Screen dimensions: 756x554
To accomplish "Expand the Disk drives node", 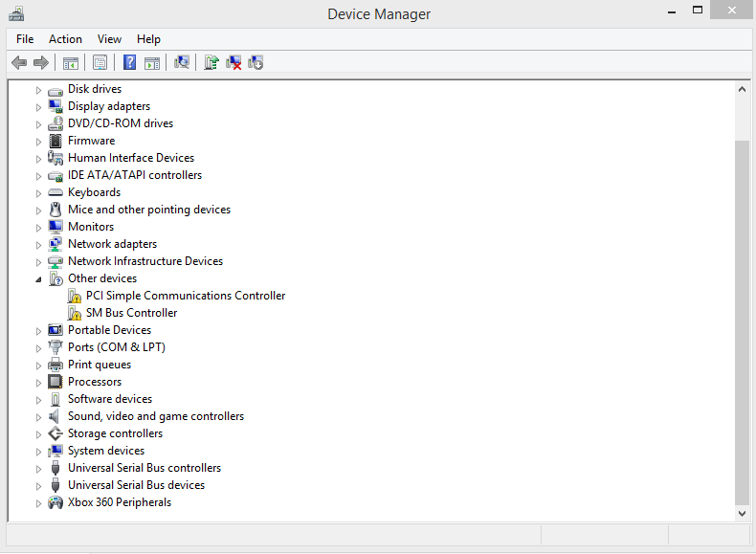I will pyautogui.click(x=38, y=90).
